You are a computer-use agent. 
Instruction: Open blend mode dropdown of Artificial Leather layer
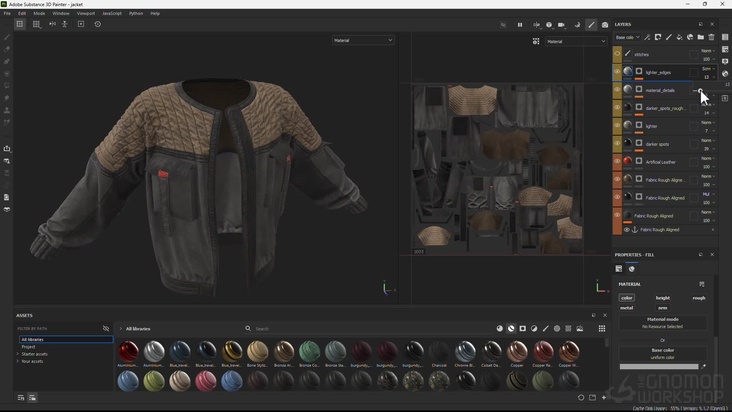point(707,158)
